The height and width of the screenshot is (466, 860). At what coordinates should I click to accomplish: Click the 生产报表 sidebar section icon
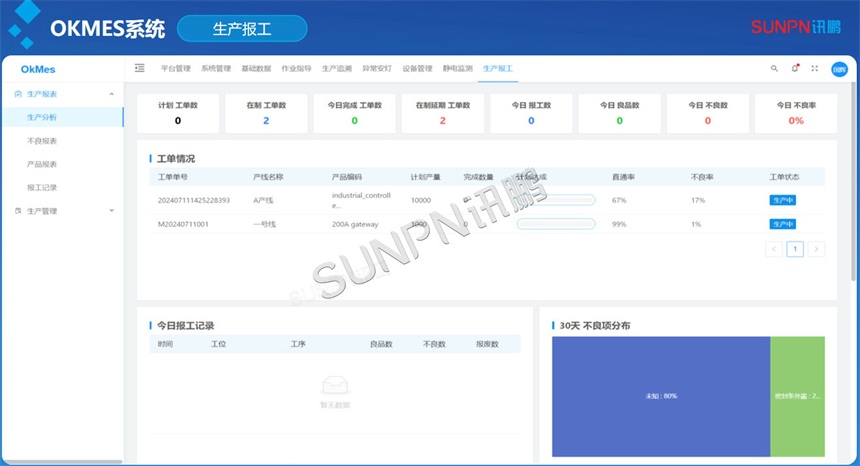[18, 94]
